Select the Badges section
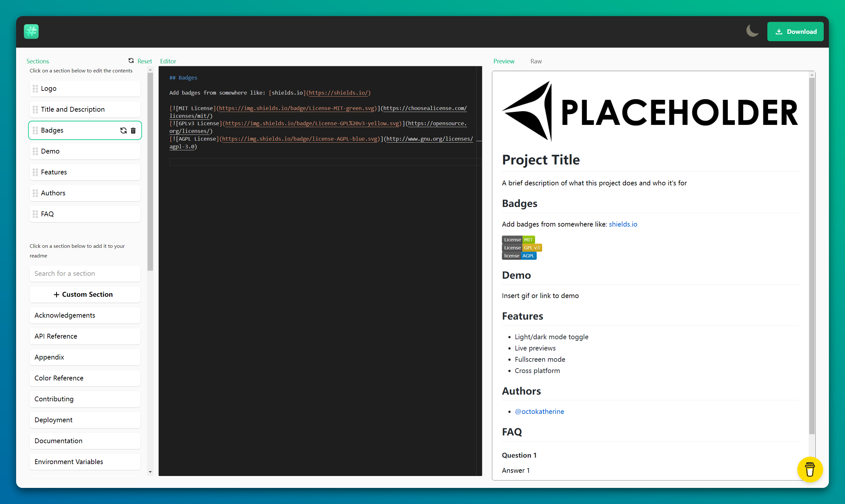This screenshot has width=845, height=504. 85,130
